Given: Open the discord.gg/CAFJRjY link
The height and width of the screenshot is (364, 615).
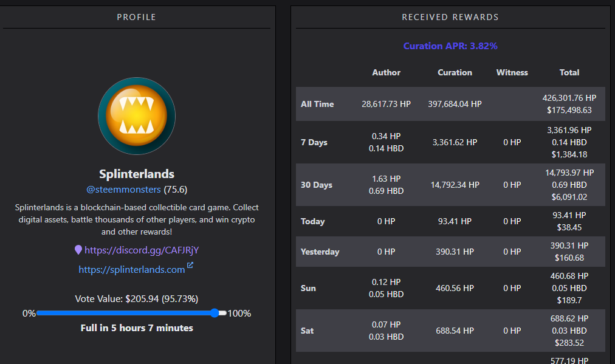Looking at the screenshot, I should coord(142,250).
